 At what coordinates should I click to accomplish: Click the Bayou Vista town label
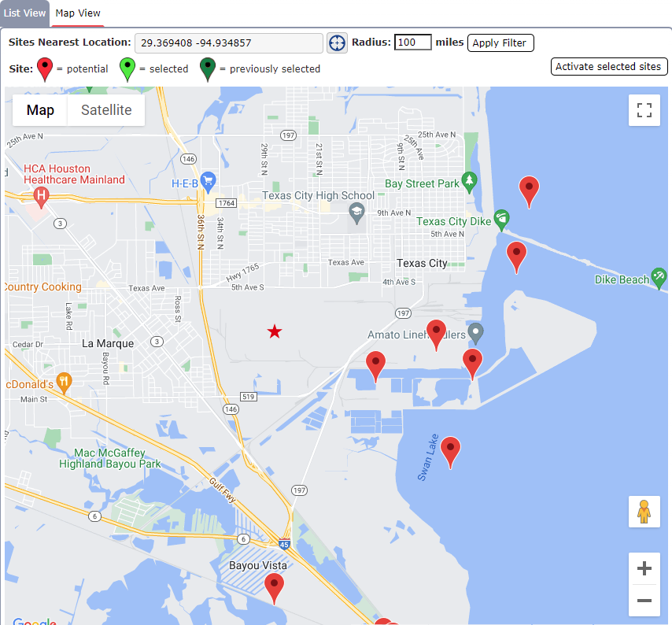click(x=258, y=565)
